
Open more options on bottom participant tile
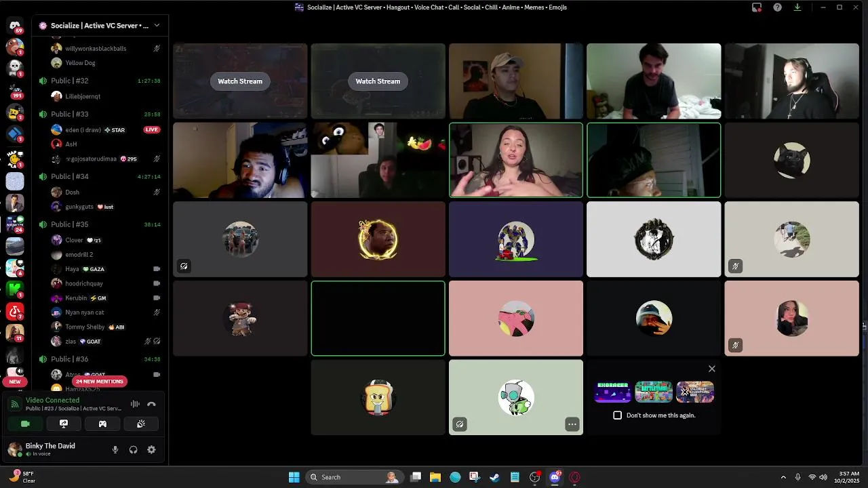point(572,424)
